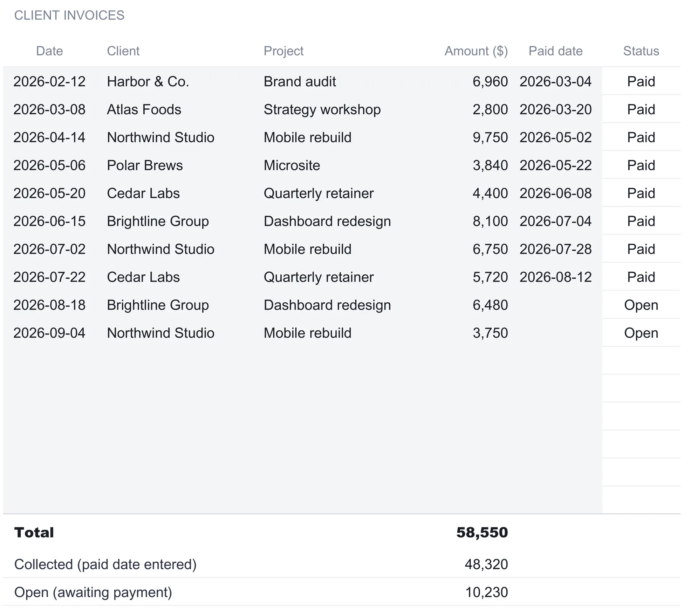Select the Project column header
This screenshot has height=616, width=691.
coord(283,51)
